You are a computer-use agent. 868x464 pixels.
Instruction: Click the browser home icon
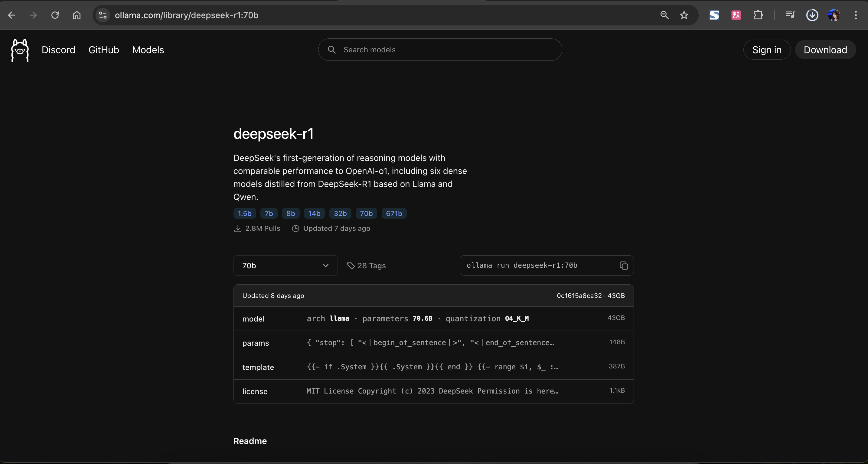(x=77, y=15)
